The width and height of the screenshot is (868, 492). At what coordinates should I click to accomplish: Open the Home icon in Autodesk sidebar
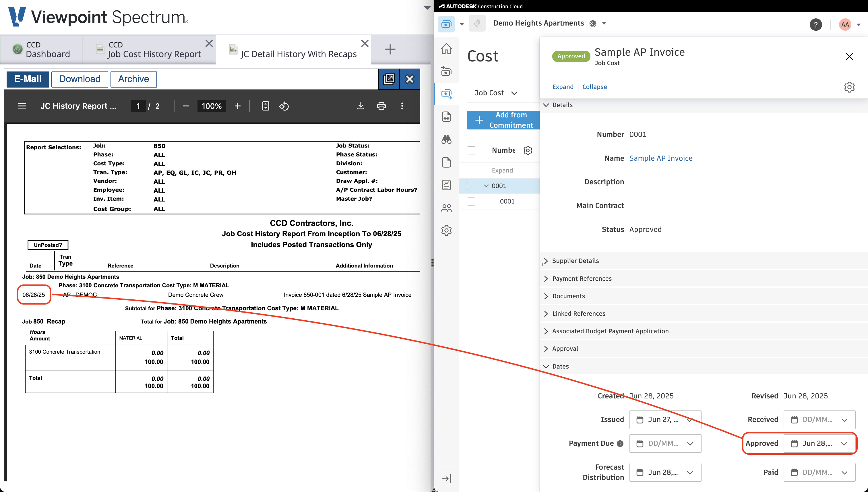point(446,49)
